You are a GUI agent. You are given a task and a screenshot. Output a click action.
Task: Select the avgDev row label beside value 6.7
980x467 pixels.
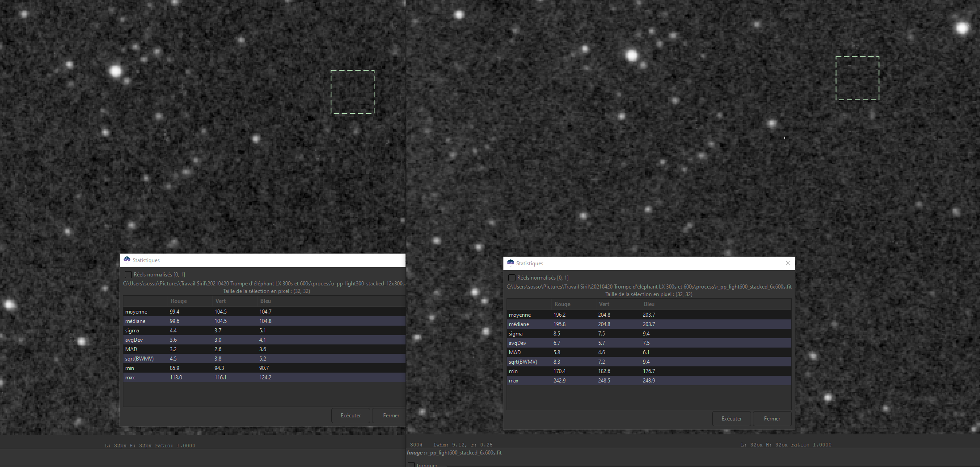pos(517,343)
